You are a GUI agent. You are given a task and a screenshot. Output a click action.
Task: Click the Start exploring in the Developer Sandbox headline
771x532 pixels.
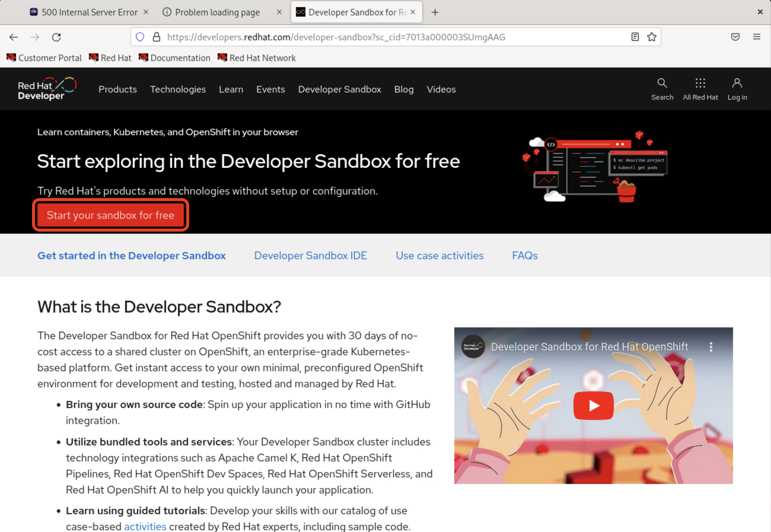(x=248, y=161)
